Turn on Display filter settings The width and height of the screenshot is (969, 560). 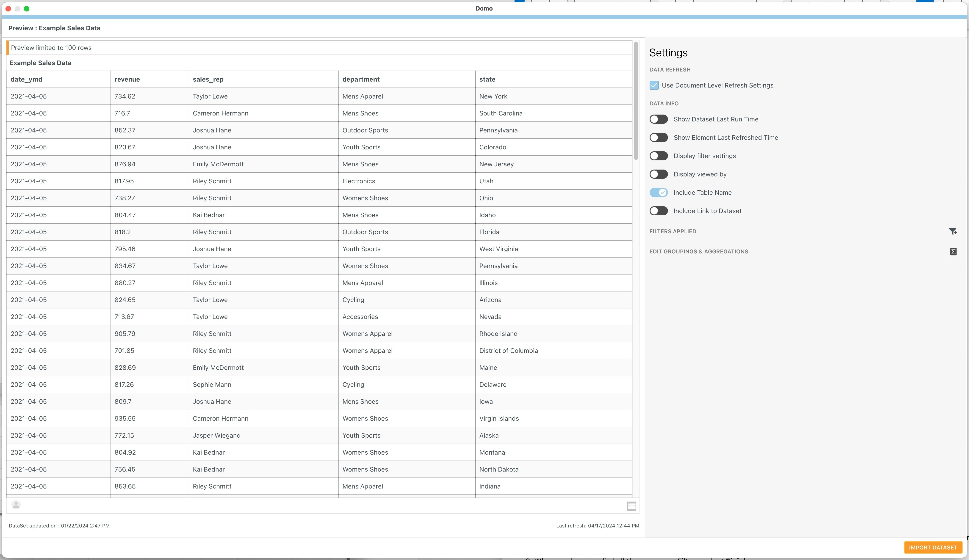pos(658,156)
